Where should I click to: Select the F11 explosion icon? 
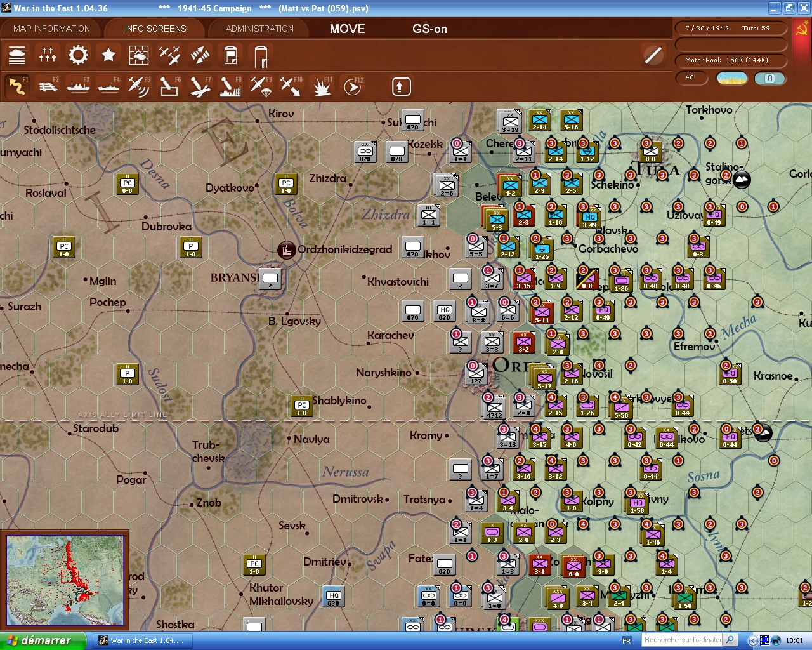tap(322, 86)
